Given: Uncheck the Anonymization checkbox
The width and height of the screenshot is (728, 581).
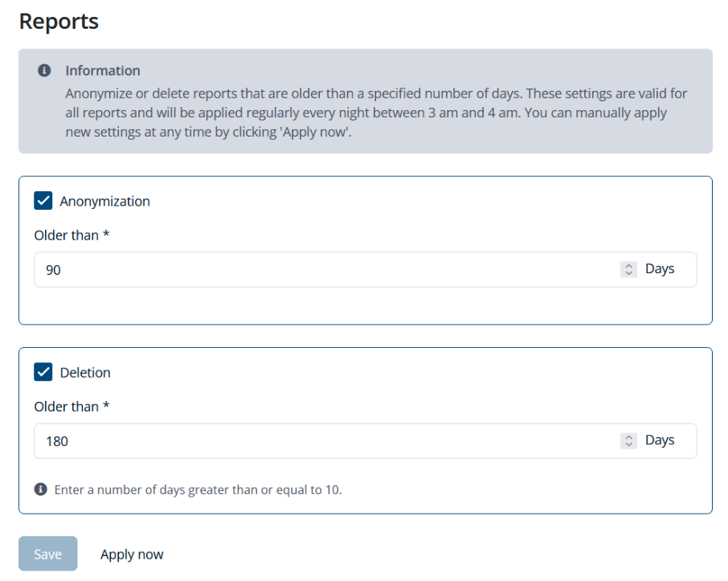Looking at the screenshot, I should (43, 201).
